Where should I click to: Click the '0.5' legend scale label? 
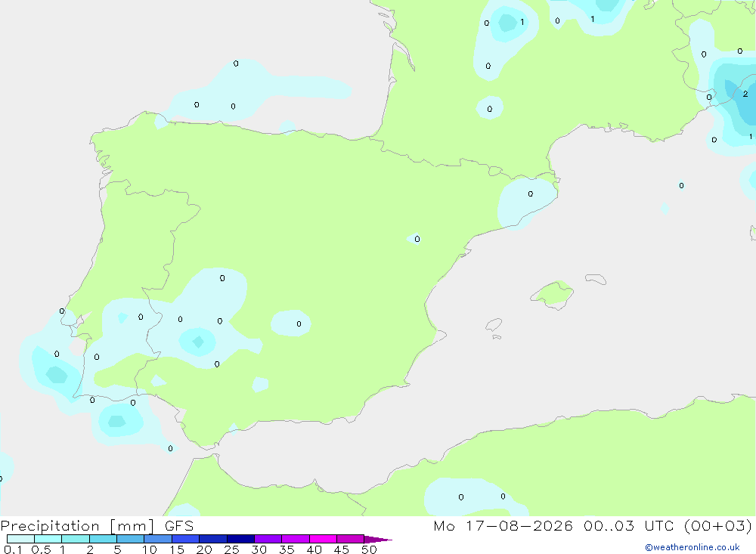click(42, 549)
